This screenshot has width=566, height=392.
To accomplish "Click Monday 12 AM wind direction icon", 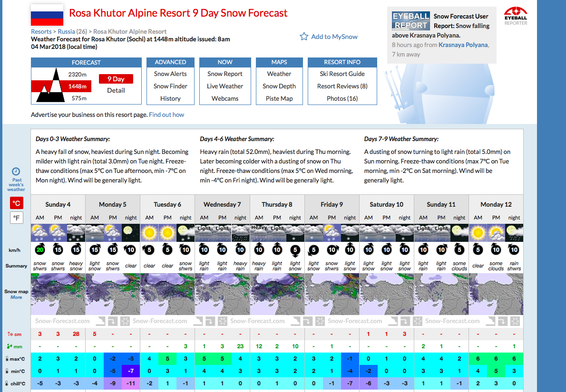I will coord(478,249).
